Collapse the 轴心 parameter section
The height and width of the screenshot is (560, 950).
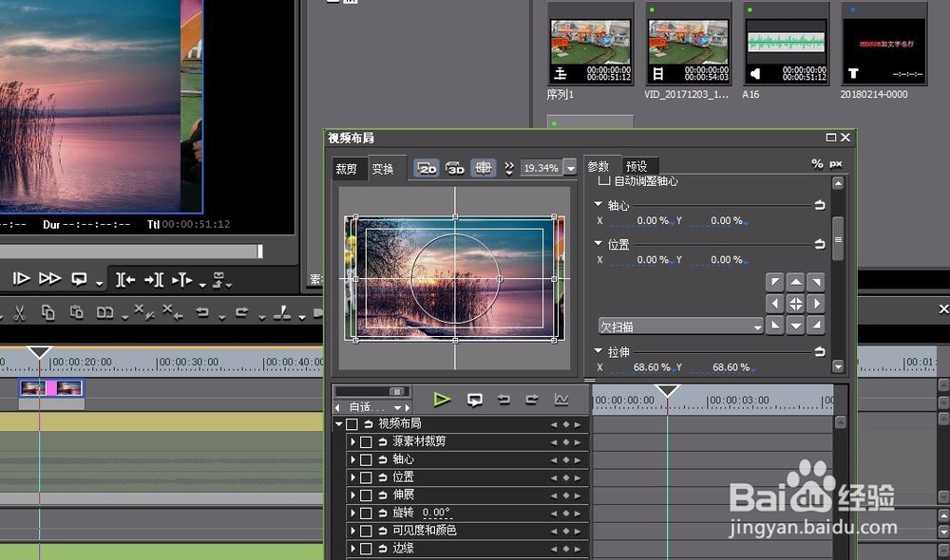tap(598, 205)
